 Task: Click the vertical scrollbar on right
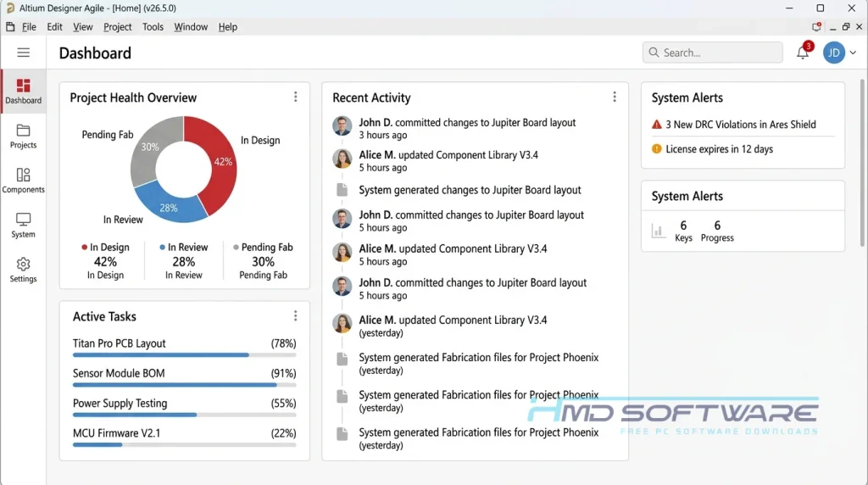click(x=862, y=163)
